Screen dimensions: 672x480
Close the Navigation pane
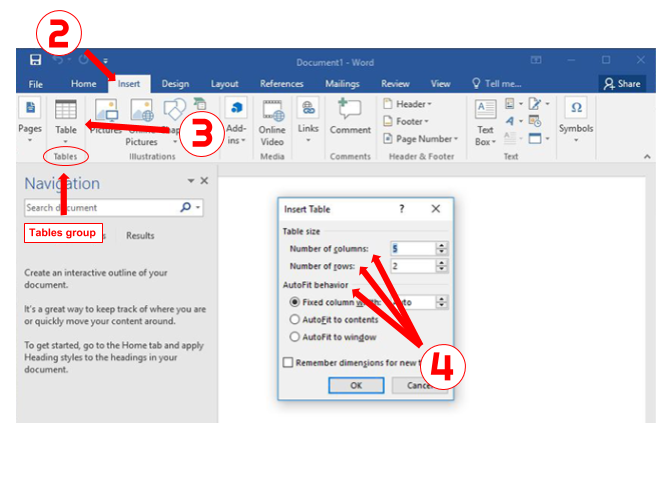point(204,181)
